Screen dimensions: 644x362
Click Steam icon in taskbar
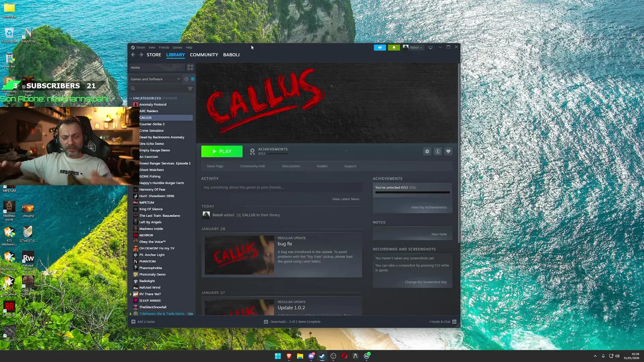(322, 356)
